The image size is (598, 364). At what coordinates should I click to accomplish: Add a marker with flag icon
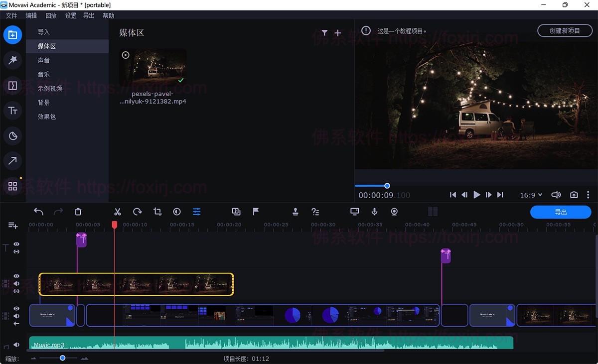[x=256, y=212]
